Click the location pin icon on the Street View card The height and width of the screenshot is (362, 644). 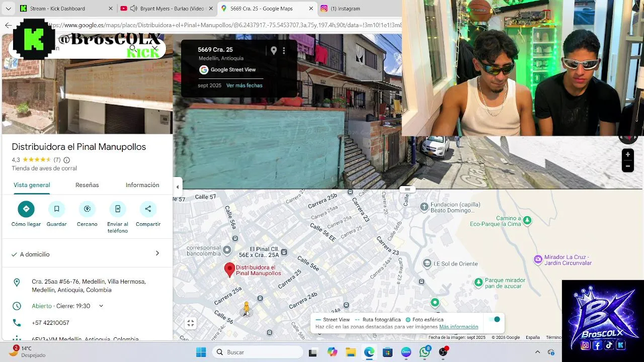pyautogui.click(x=274, y=50)
